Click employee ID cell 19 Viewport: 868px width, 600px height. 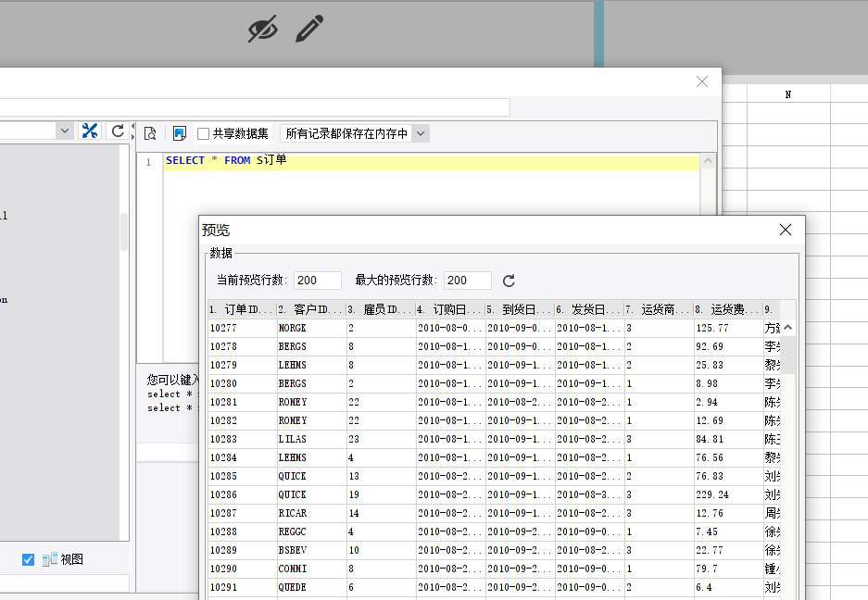point(382,494)
